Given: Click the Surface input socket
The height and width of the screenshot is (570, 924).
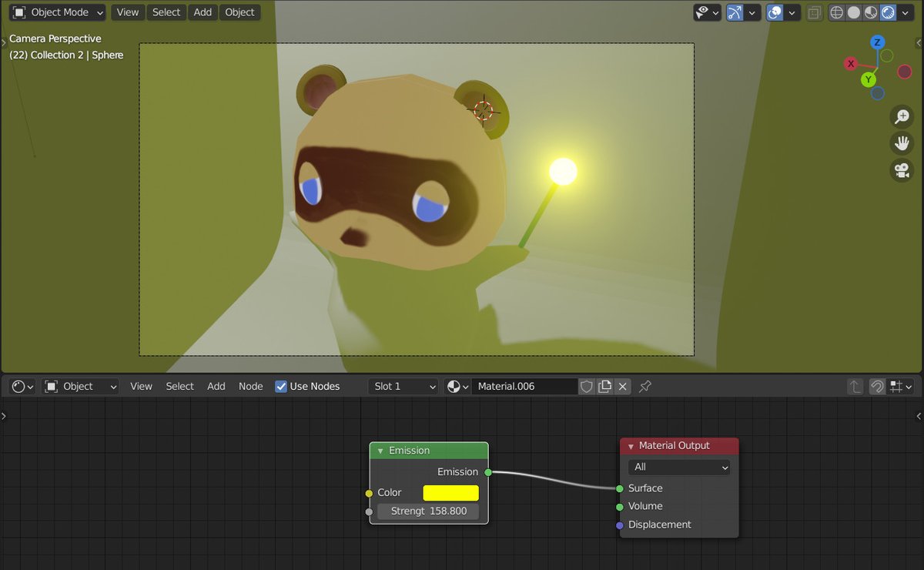Looking at the screenshot, I should point(620,488).
